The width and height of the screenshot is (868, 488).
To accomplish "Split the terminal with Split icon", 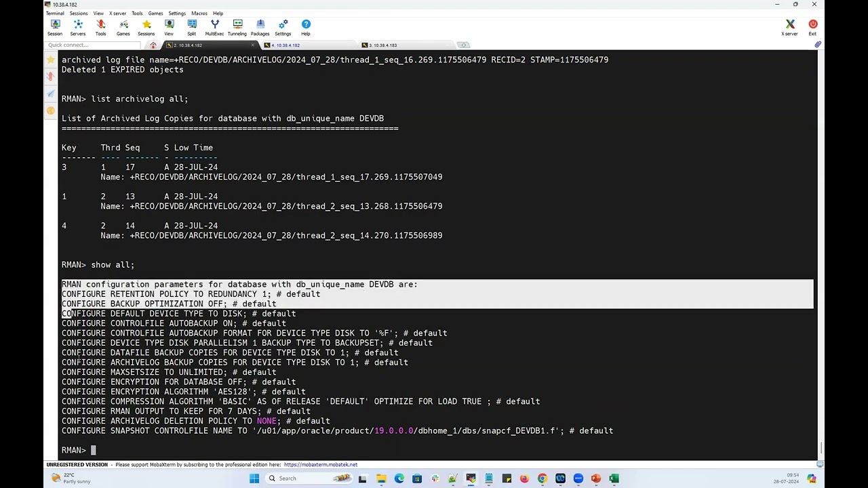I will point(192,28).
